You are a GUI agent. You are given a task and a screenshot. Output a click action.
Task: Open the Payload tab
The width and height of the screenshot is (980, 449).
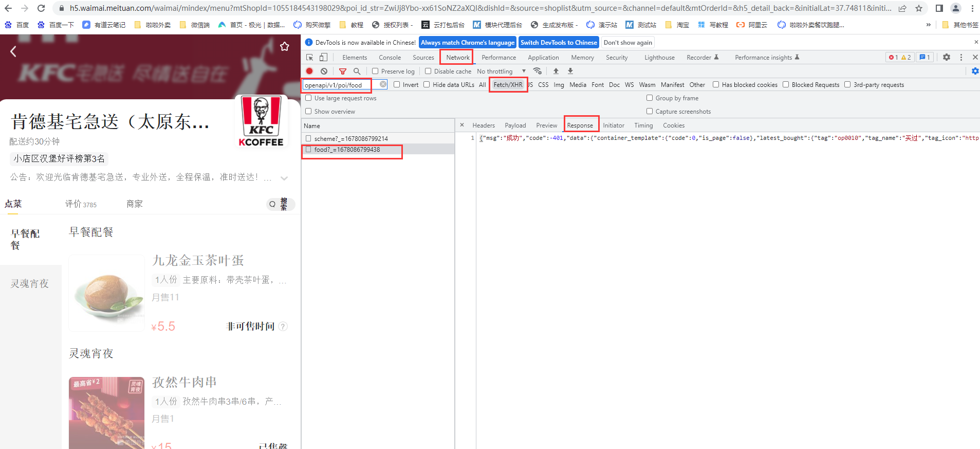[x=515, y=125]
